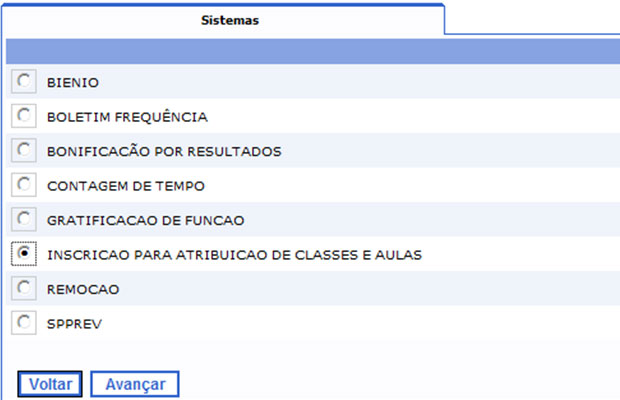Viewport: 620px width, 400px height.
Task: Click the REMOCAO text label
Action: tap(83, 290)
